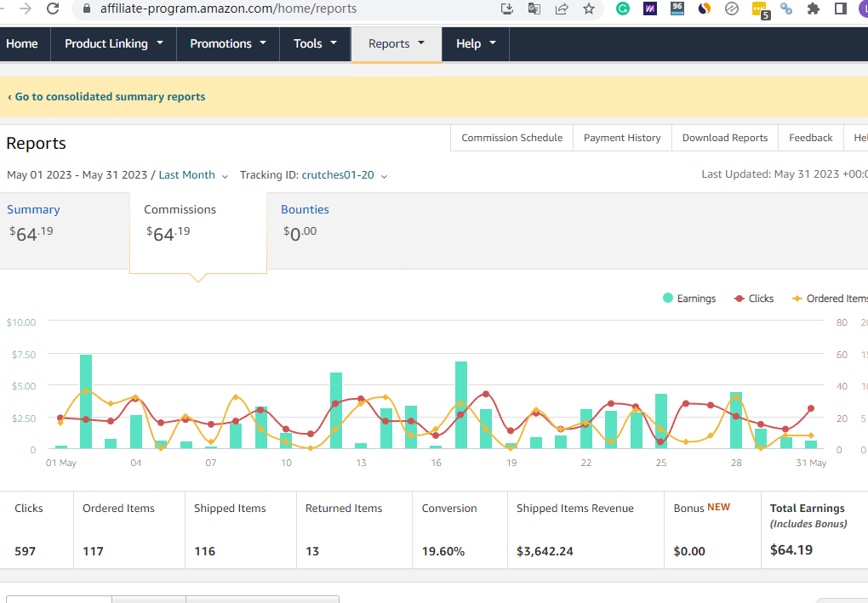Click the 17 May earnings bar
The height and width of the screenshot is (603, 868).
[461, 405]
